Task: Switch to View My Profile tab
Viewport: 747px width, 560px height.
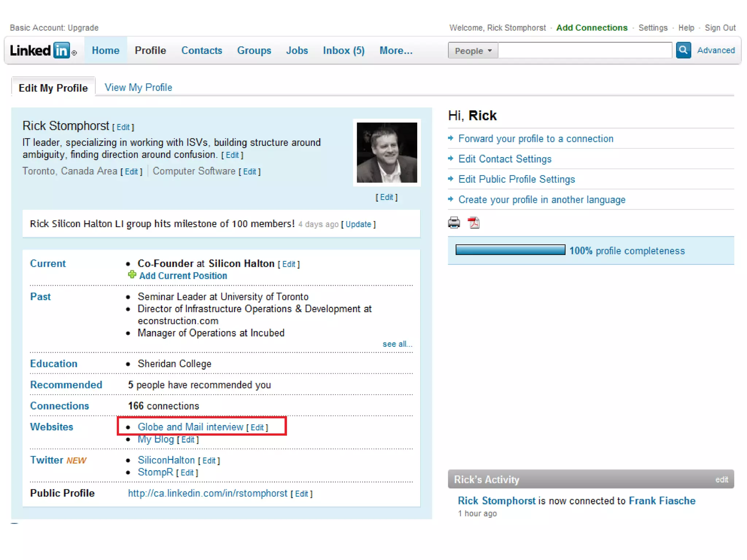Action: (x=138, y=87)
